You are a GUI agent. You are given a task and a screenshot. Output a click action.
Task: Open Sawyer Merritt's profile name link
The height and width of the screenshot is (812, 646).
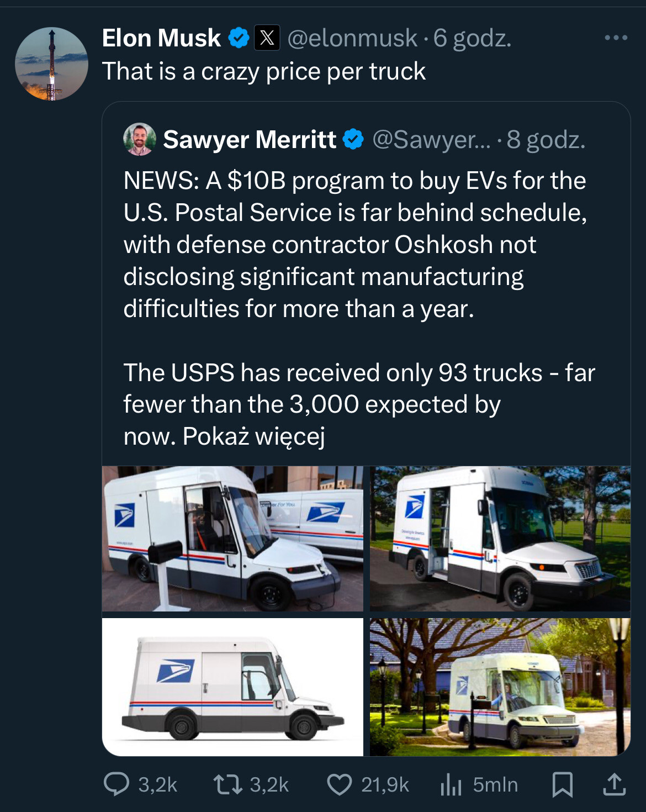coord(250,139)
